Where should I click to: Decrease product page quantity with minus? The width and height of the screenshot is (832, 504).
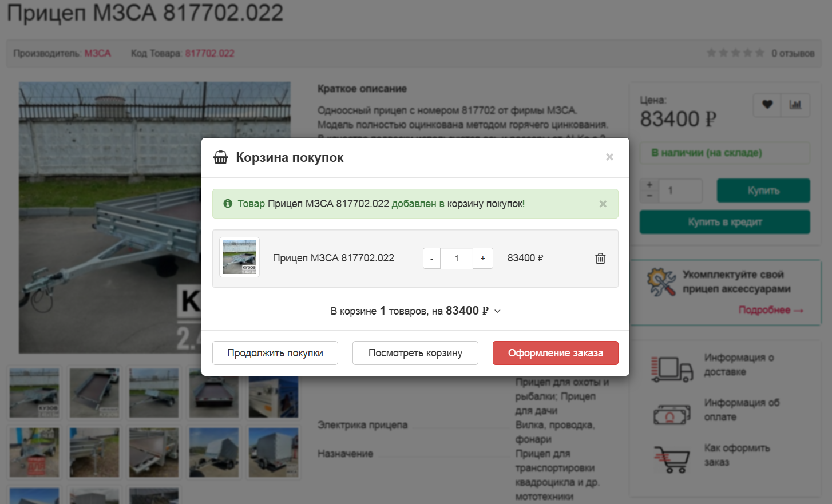pyautogui.click(x=649, y=196)
